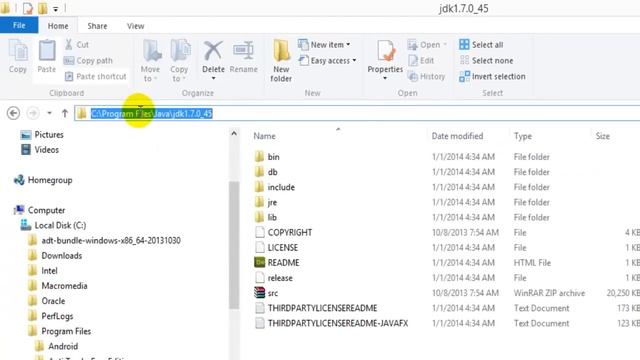This screenshot has height=360, width=640.
Task: Click Paste shortcut option
Action: click(x=96, y=76)
